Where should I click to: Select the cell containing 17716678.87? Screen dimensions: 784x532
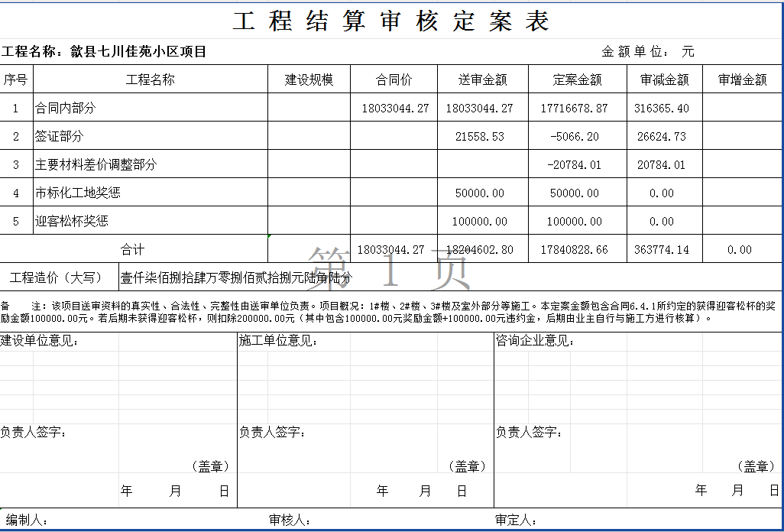(574, 109)
